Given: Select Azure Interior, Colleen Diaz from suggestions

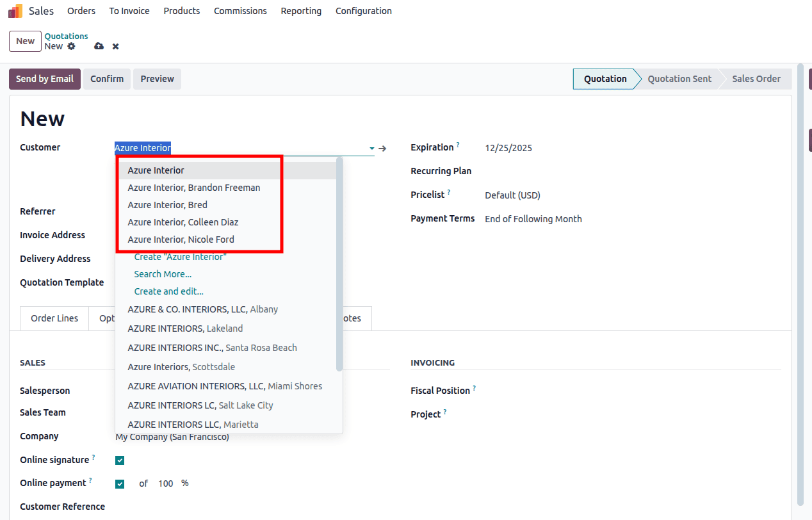Looking at the screenshot, I should [x=183, y=222].
